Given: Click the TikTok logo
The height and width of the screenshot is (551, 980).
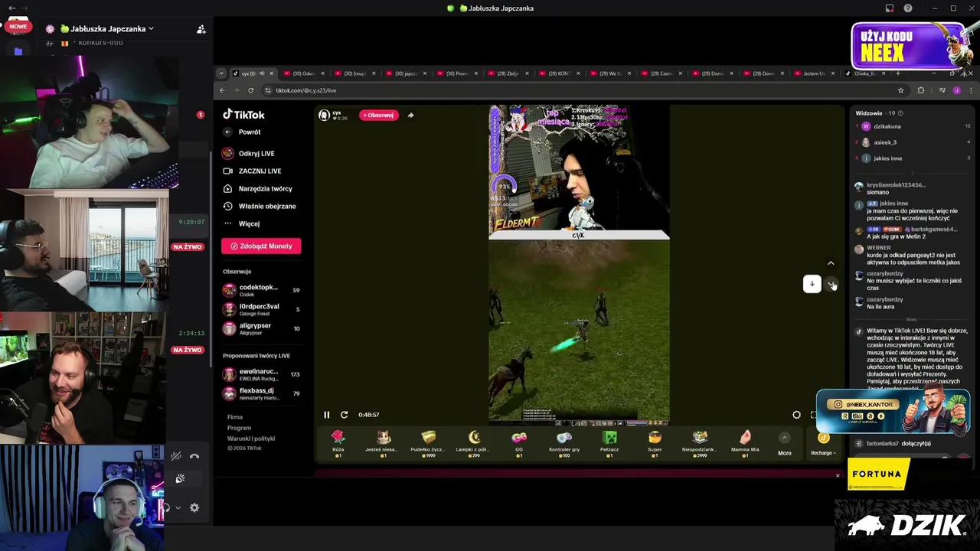Looking at the screenshot, I should click(243, 115).
